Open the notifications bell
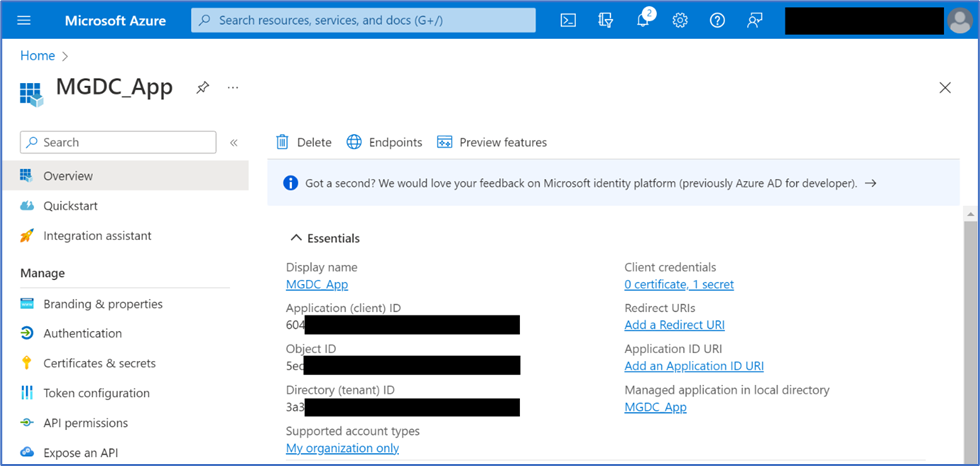Image resolution: width=980 pixels, height=466 pixels. 642,20
